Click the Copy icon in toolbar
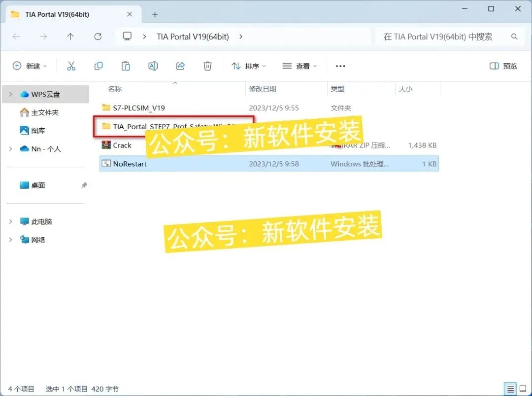The height and width of the screenshot is (396, 532). pos(99,66)
